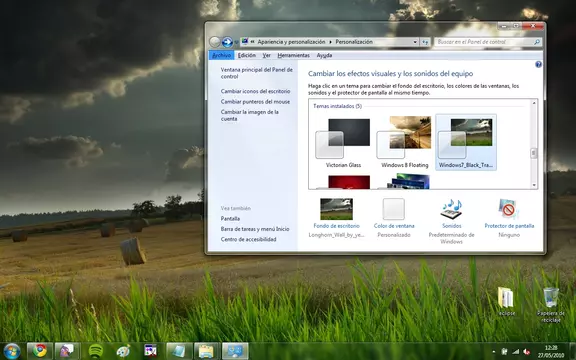Click the Windows Start orb
Screen dimensions: 576x360
pos(12,351)
